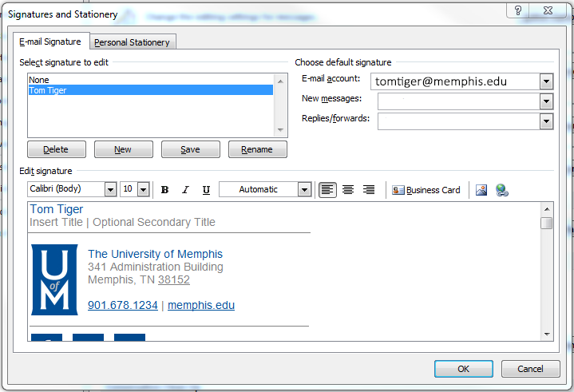Insert a hyperlink into the signature
This screenshot has height=392, width=574.
[502, 190]
